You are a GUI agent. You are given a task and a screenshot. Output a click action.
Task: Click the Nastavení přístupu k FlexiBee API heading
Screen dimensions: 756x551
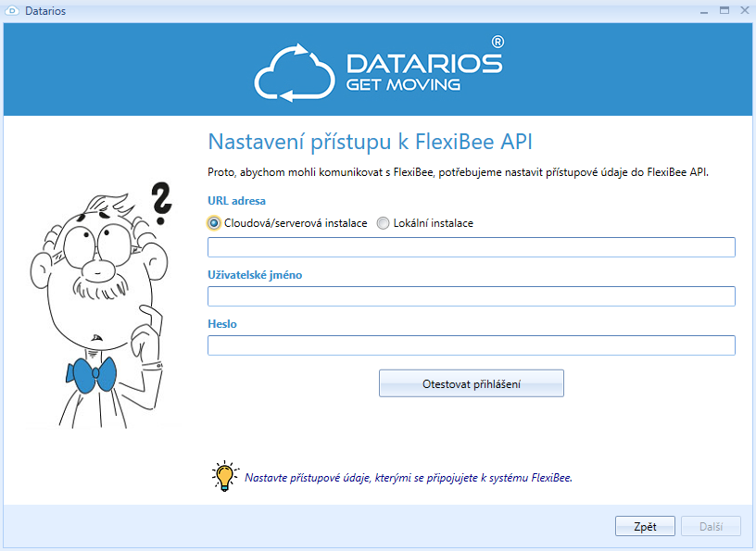(x=370, y=142)
